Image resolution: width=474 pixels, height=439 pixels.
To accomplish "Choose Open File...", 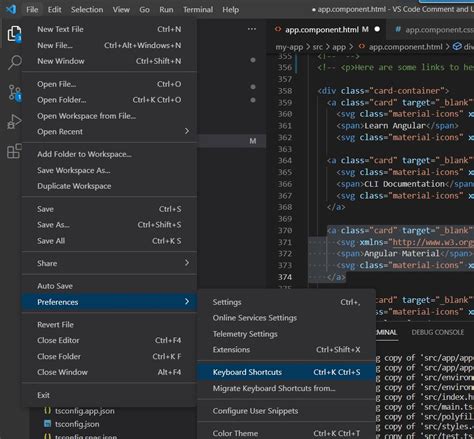I will tap(109, 84).
